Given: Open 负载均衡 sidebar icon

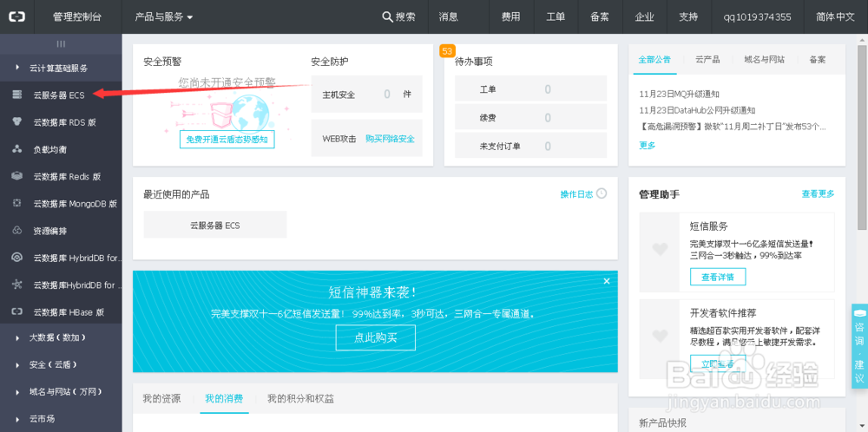Looking at the screenshot, I should (16, 149).
